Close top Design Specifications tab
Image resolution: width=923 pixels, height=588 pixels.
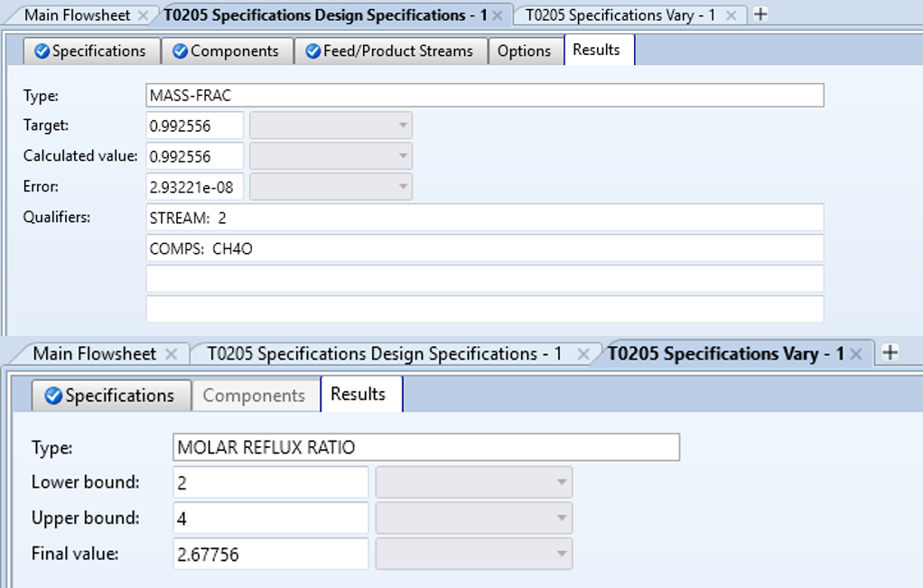coord(498,15)
